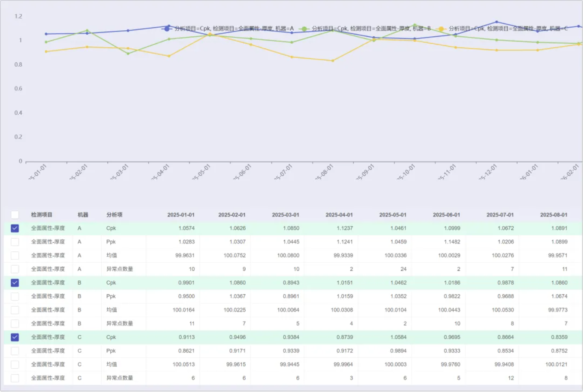
Task: Click the 1.1237 cell in machine A Cpk row
Action: coord(344,228)
